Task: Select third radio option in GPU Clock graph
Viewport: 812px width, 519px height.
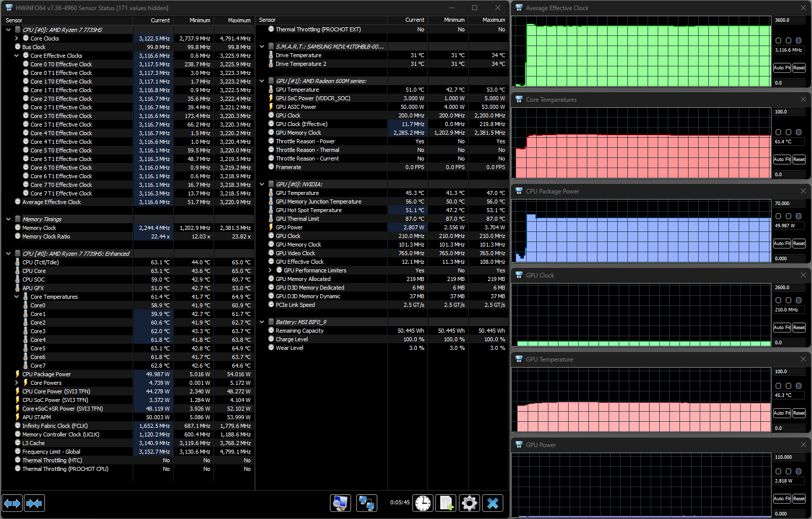Action: 799,300
